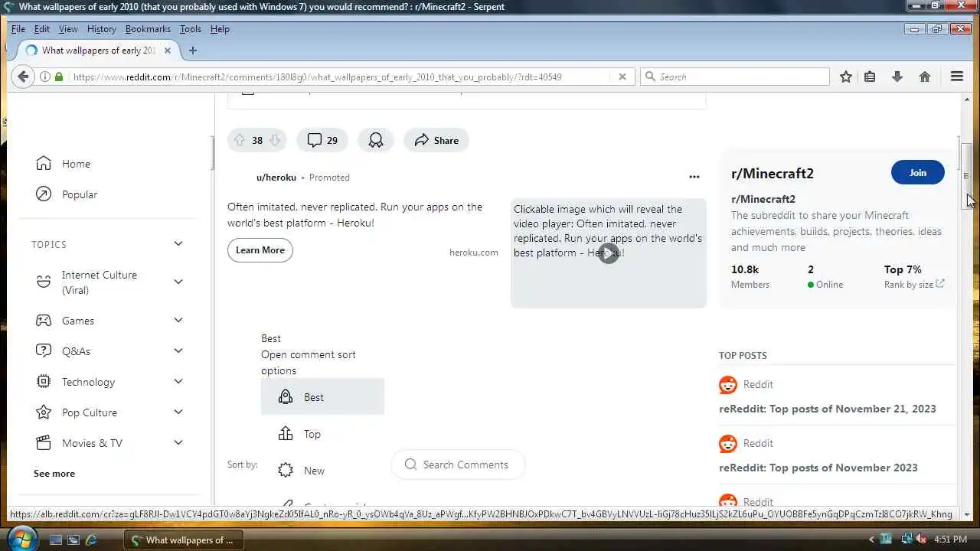The width and height of the screenshot is (980, 551).
Task: Join the r/Minecraft2 subreddit
Action: 918,173
